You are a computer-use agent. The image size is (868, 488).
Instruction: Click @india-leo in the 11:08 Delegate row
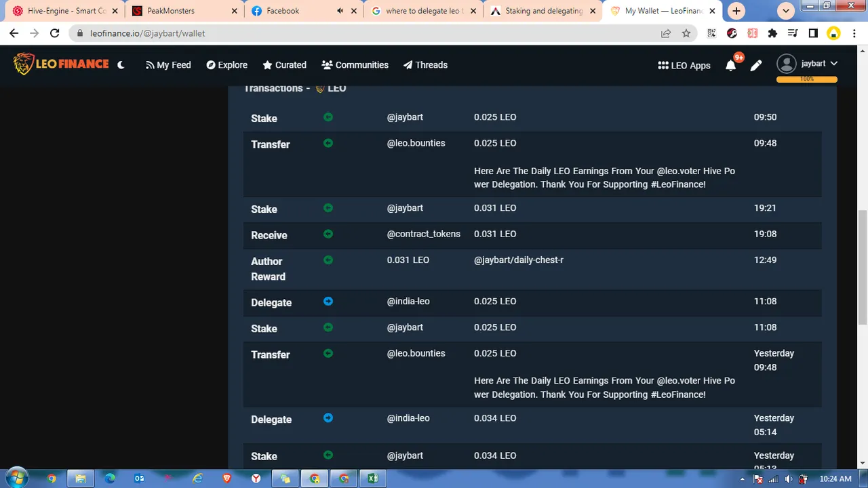click(x=408, y=301)
